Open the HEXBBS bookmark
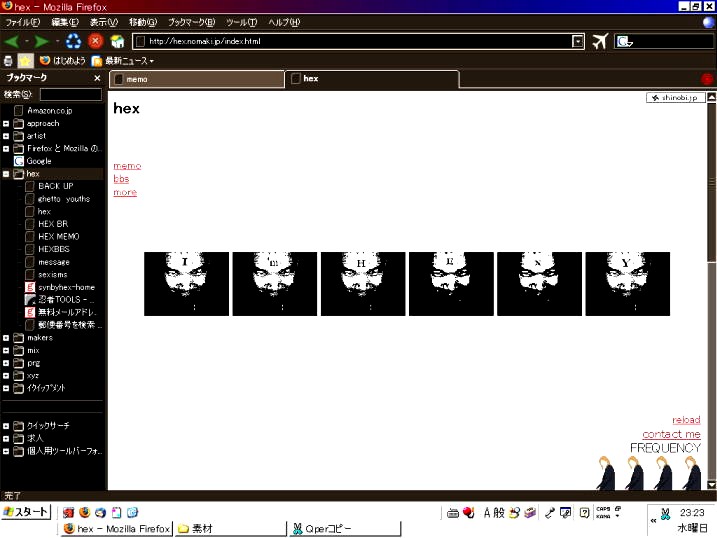 tap(48, 249)
